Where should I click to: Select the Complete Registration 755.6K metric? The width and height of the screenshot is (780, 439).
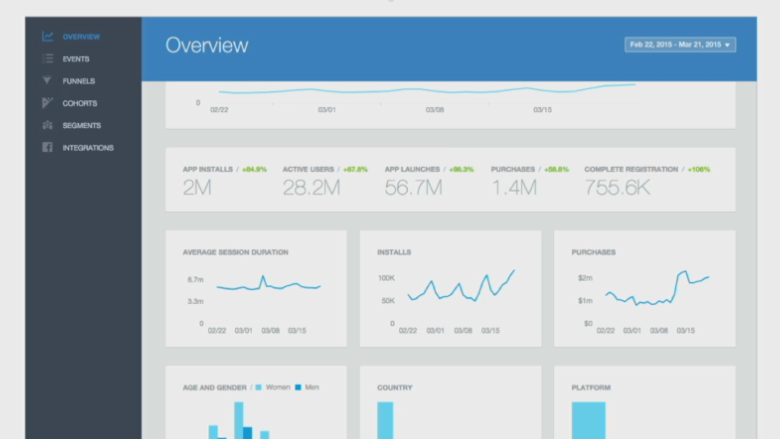pos(619,186)
